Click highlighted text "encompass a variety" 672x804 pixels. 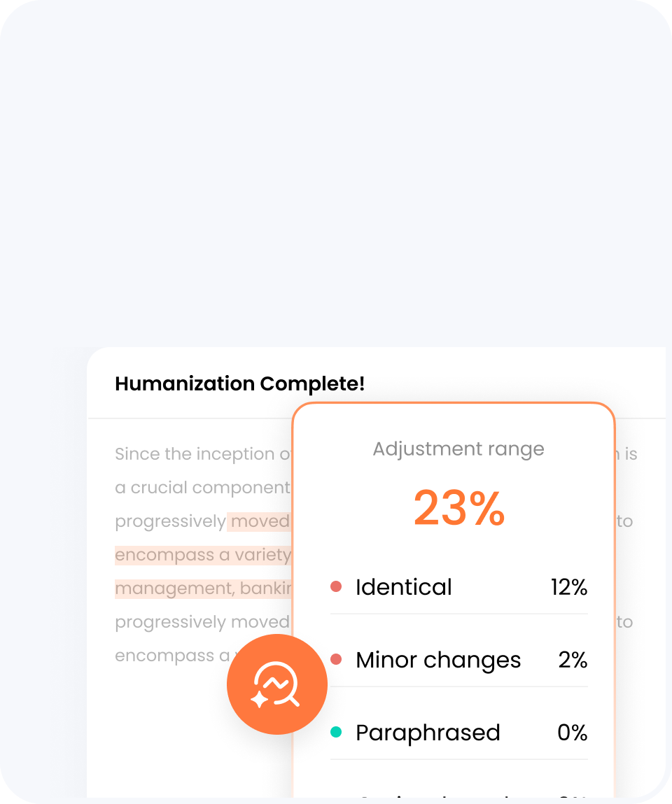(203, 556)
